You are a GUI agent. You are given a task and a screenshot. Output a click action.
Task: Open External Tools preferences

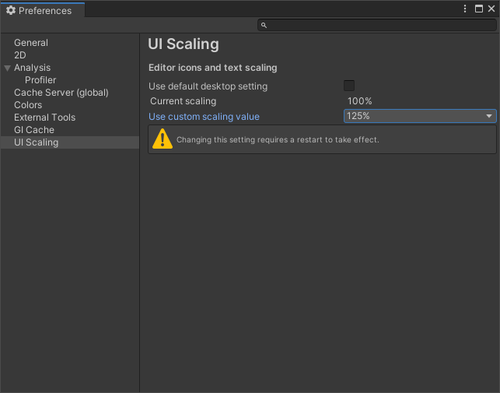click(45, 117)
